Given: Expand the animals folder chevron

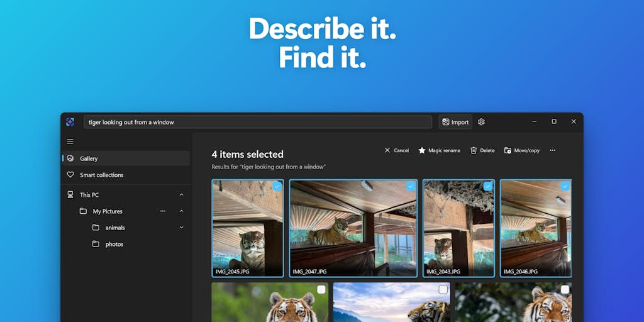Looking at the screenshot, I should 182,228.
